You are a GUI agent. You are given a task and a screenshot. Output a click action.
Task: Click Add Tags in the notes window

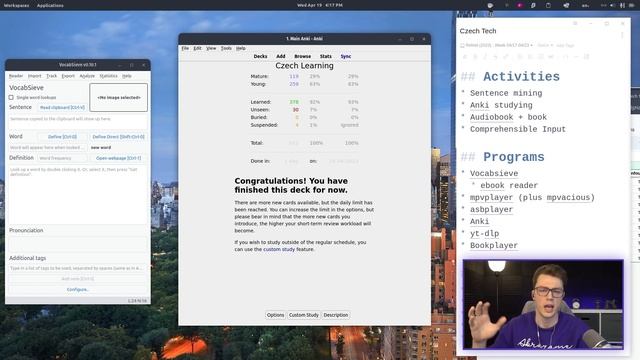coord(565,45)
